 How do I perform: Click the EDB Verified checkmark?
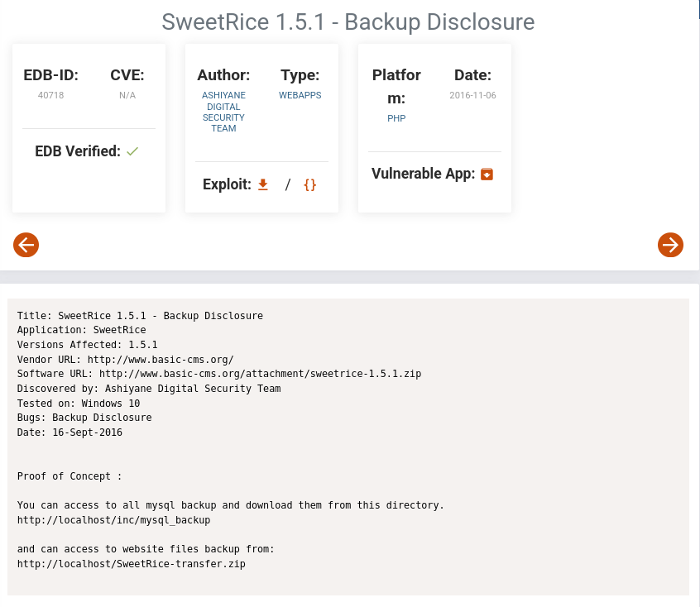click(132, 152)
